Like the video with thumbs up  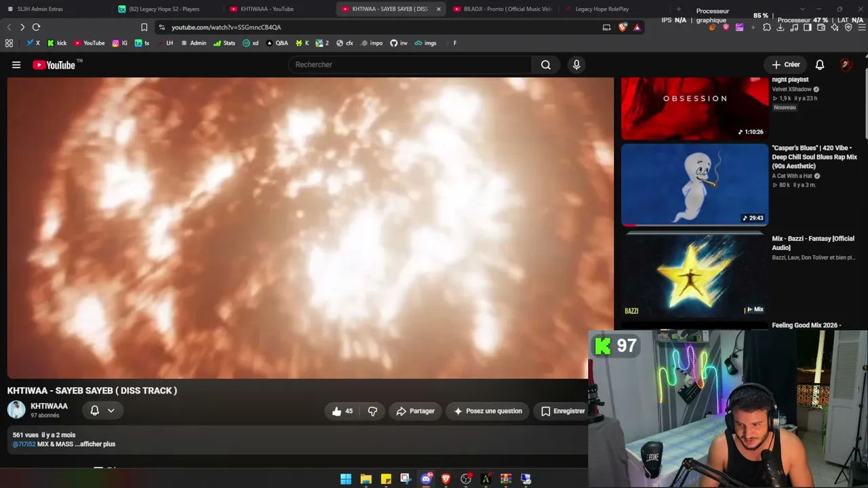[342, 411]
